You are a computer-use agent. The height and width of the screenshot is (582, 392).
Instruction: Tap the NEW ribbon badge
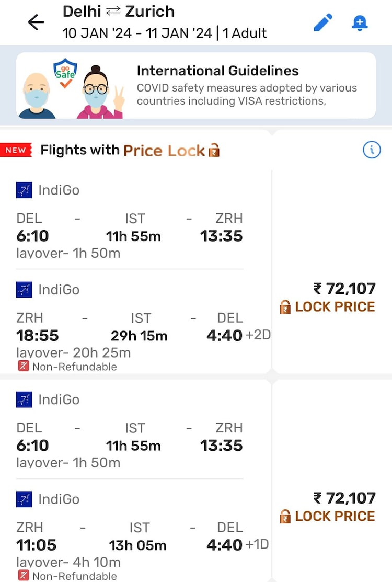click(x=16, y=151)
